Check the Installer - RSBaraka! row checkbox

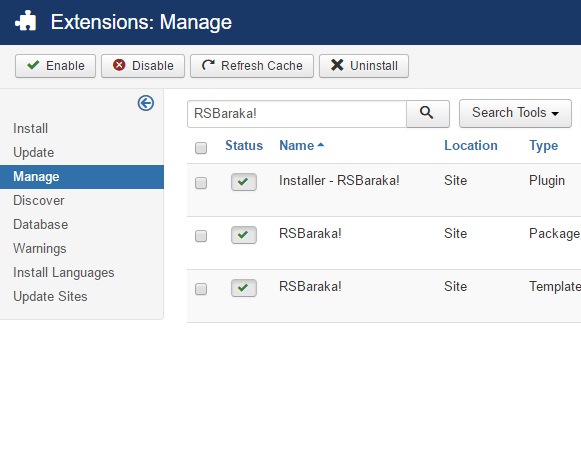[x=201, y=183]
